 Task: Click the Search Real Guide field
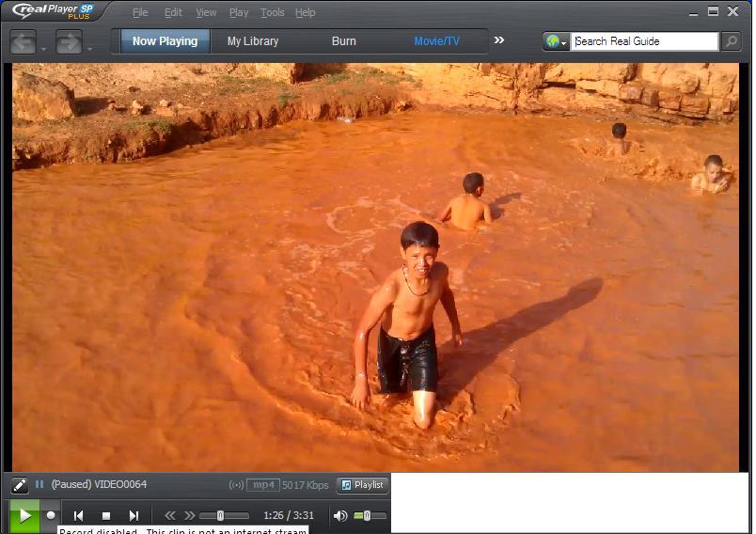pos(644,41)
